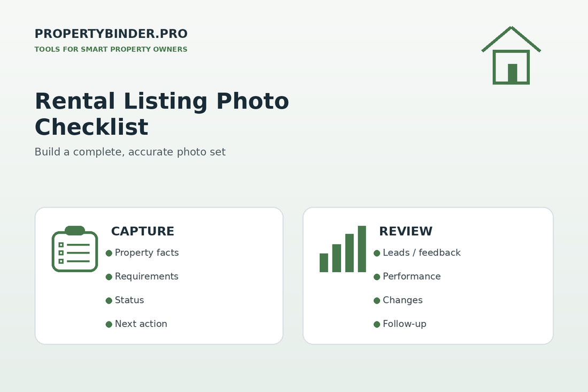Image resolution: width=588 pixels, height=392 pixels.
Task: Click the PROPERTYBINDER.PRO brand name
Action: coord(111,34)
